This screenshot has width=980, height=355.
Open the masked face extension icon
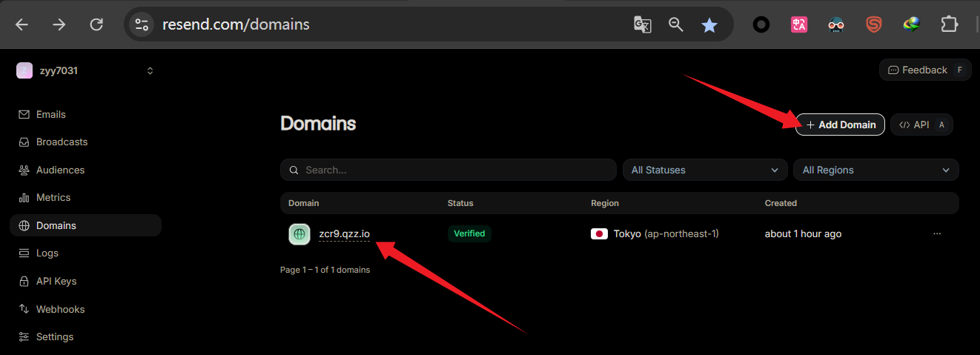click(837, 24)
